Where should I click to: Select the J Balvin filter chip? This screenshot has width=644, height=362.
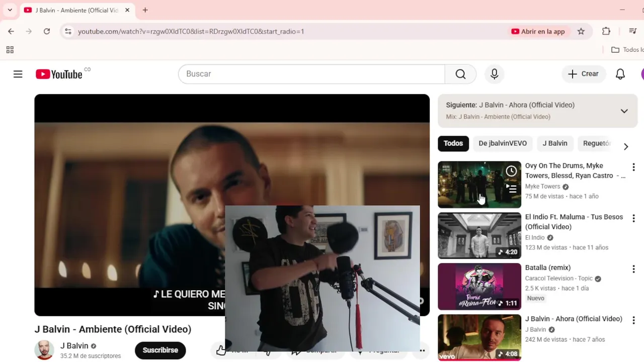[x=555, y=143]
